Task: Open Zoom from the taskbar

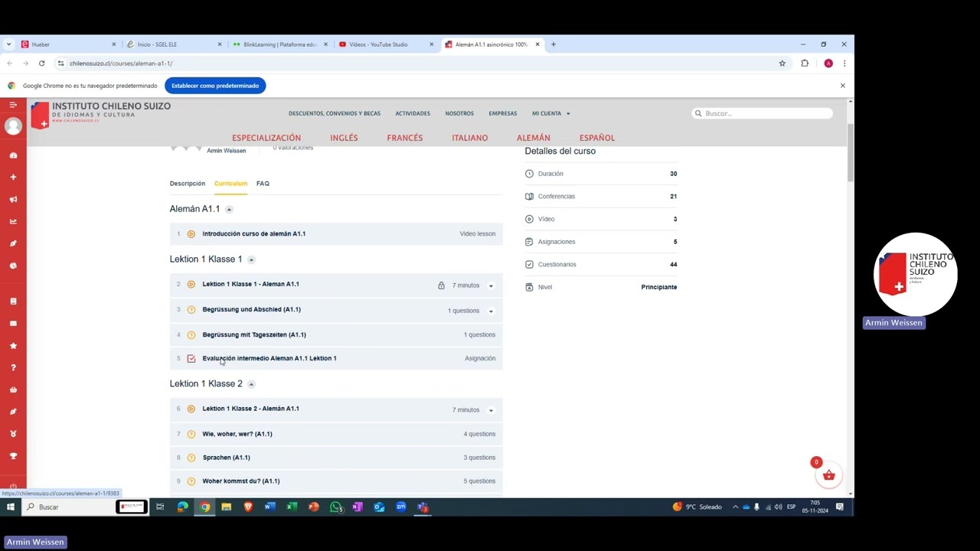Action: click(x=400, y=507)
